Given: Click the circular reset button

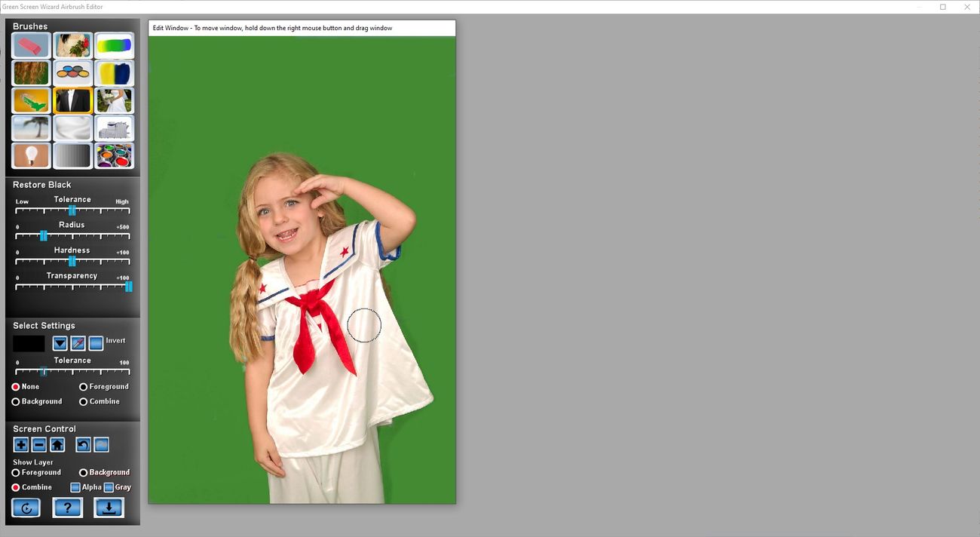Looking at the screenshot, I should tap(26, 508).
